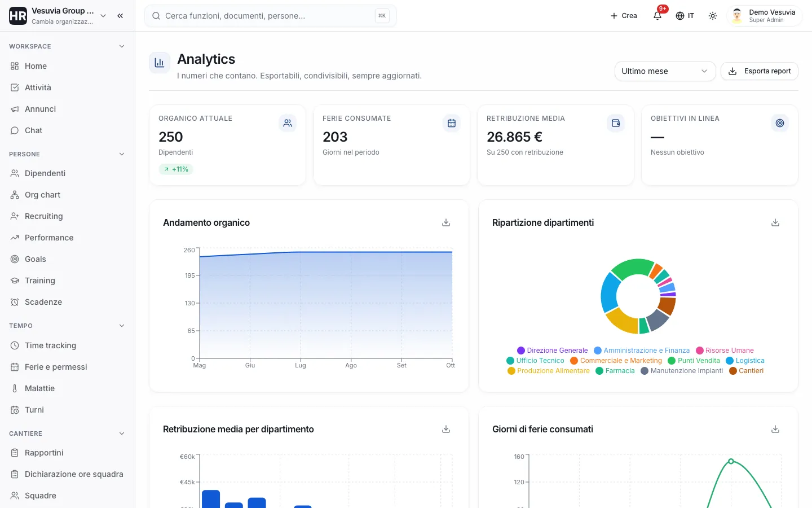Download the Ripartizione dipartimenti chart
Screen dimensions: 812x508
click(775, 223)
